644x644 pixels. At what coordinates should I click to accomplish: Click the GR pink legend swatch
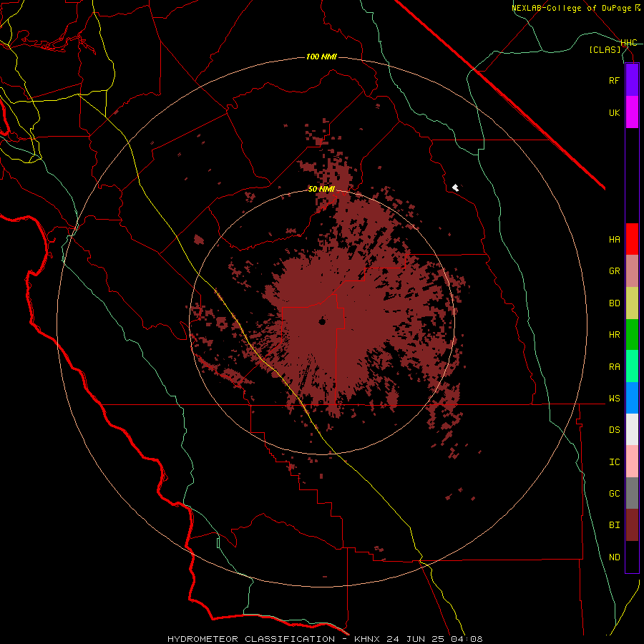pyautogui.click(x=632, y=271)
